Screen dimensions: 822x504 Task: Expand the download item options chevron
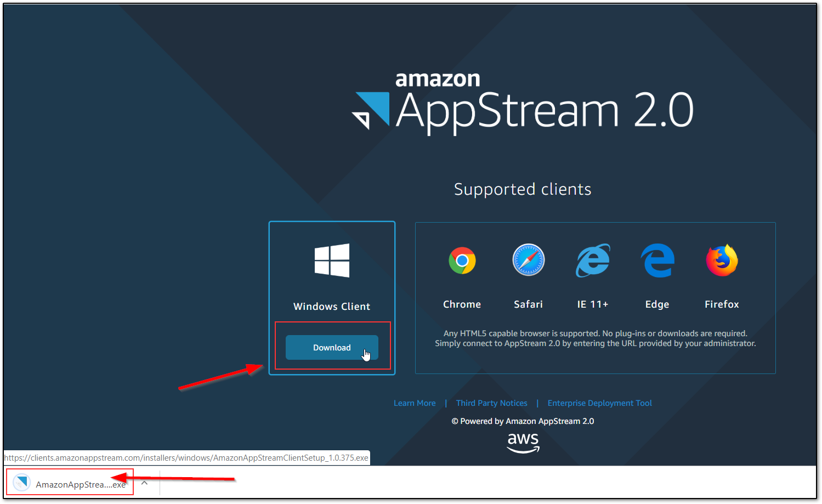pyautogui.click(x=144, y=483)
